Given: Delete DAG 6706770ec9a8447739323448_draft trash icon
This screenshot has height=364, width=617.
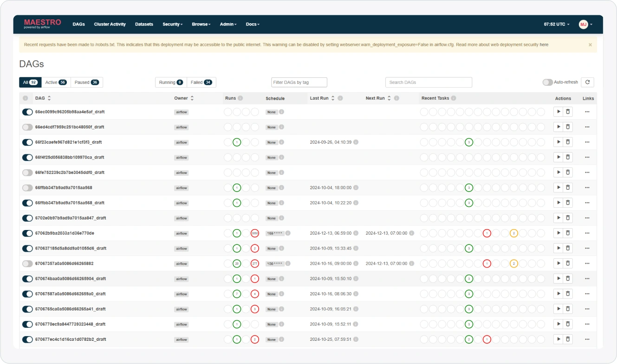Looking at the screenshot, I should click(568, 324).
